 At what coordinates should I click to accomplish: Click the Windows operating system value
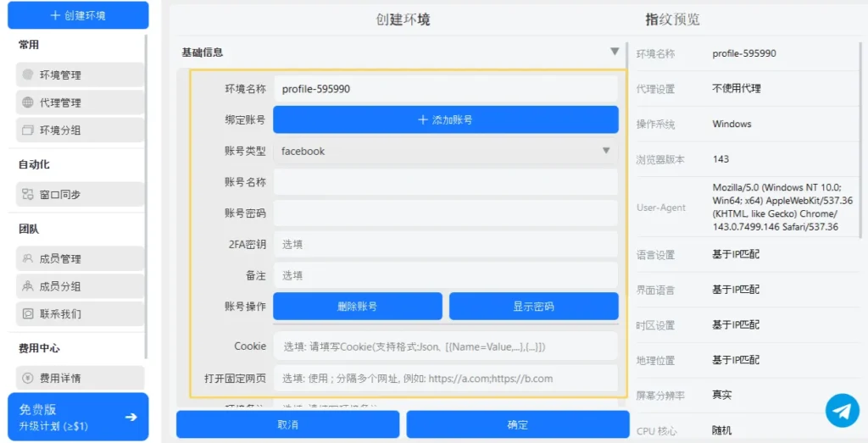pos(732,124)
